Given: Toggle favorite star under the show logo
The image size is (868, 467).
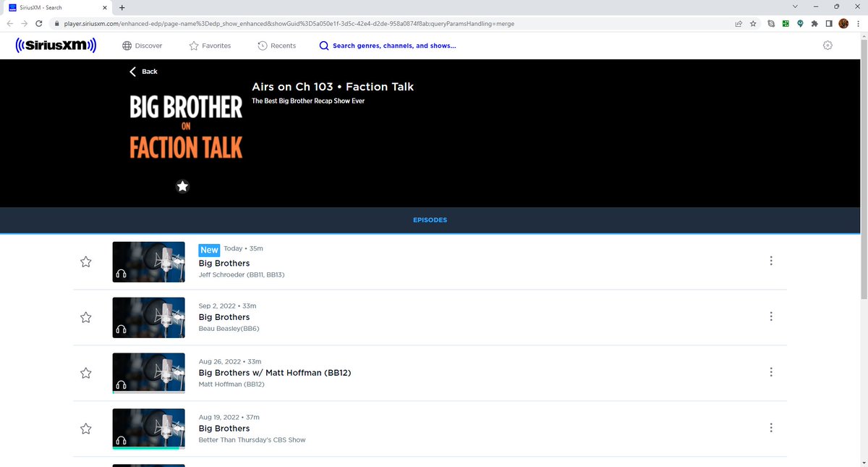Looking at the screenshot, I should pyautogui.click(x=183, y=186).
